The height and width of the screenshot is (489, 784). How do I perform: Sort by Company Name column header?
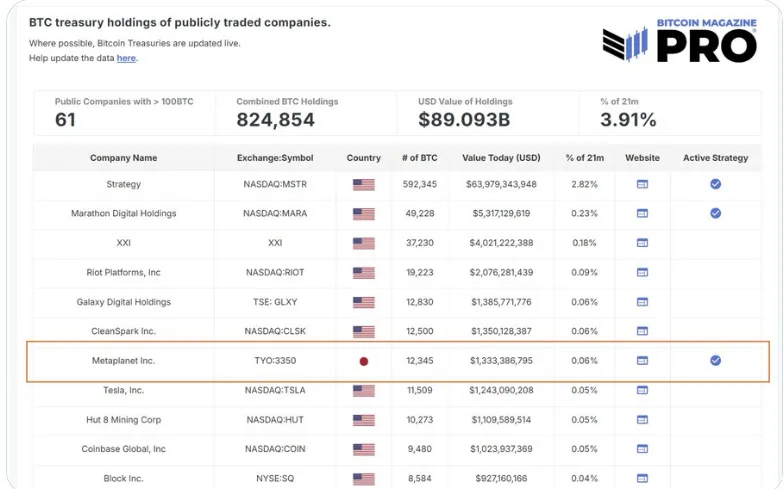[123, 158]
